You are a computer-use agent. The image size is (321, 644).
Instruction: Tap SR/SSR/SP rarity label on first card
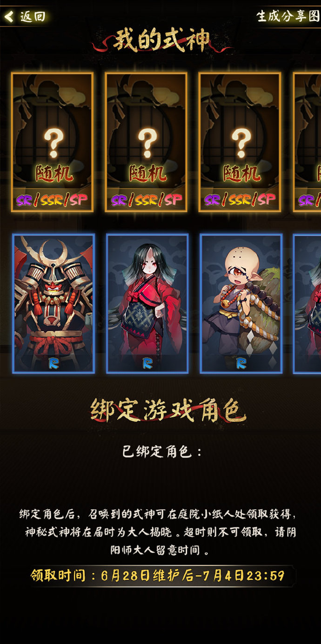53,200
